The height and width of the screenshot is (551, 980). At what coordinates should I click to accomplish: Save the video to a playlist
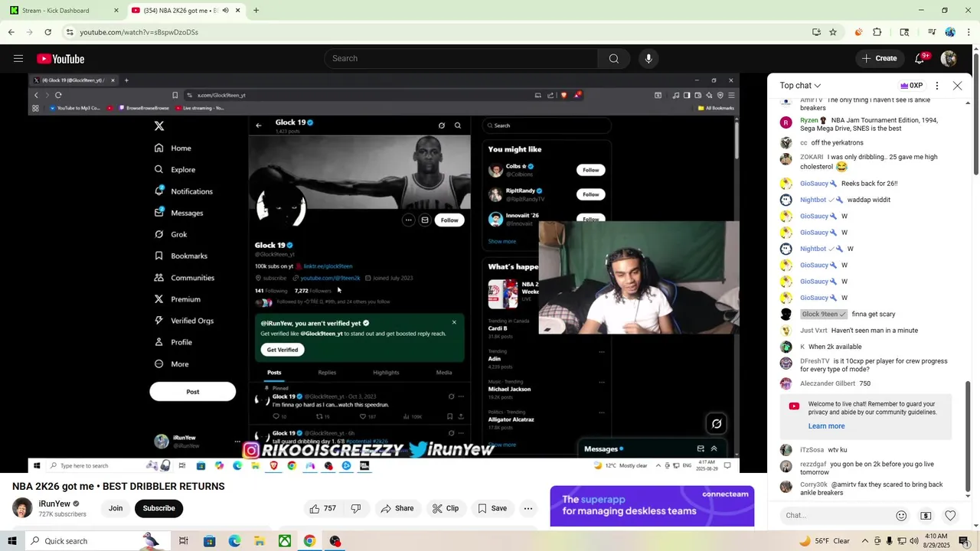click(x=492, y=508)
